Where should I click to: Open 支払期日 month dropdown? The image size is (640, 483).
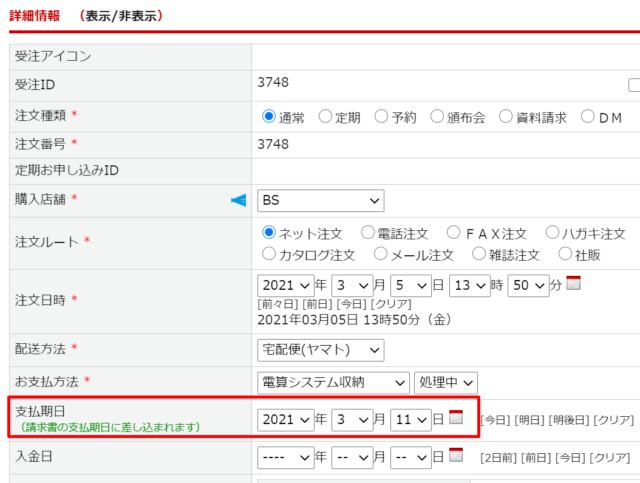(352, 420)
